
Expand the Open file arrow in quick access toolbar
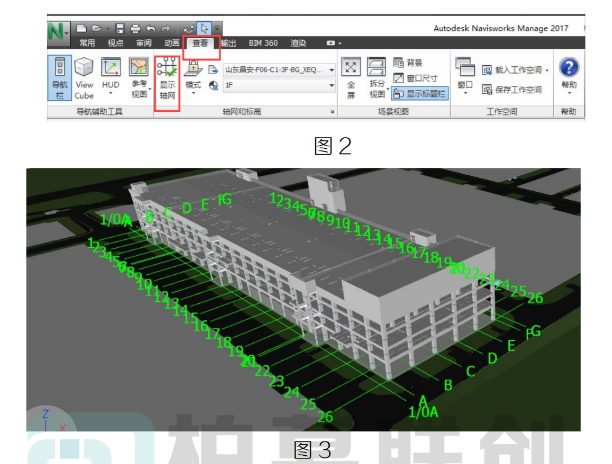pos(108,28)
